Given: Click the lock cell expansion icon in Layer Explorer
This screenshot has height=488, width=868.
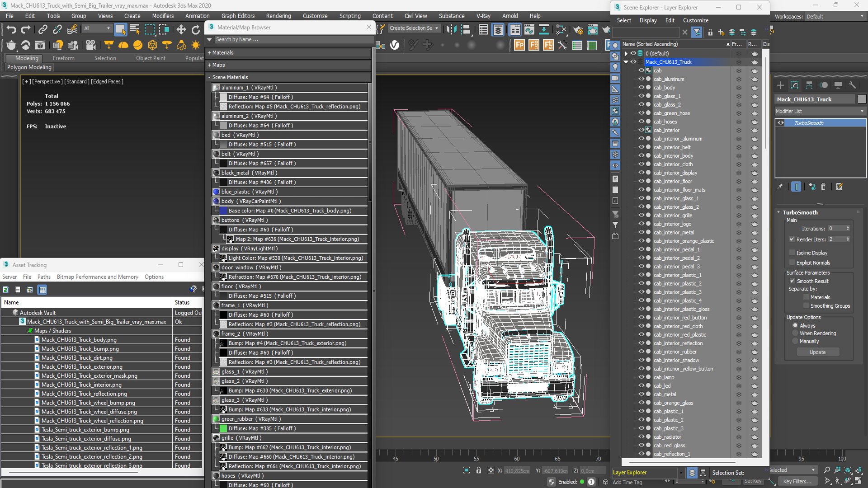Looking at the screenshot, I should (710, 33).
